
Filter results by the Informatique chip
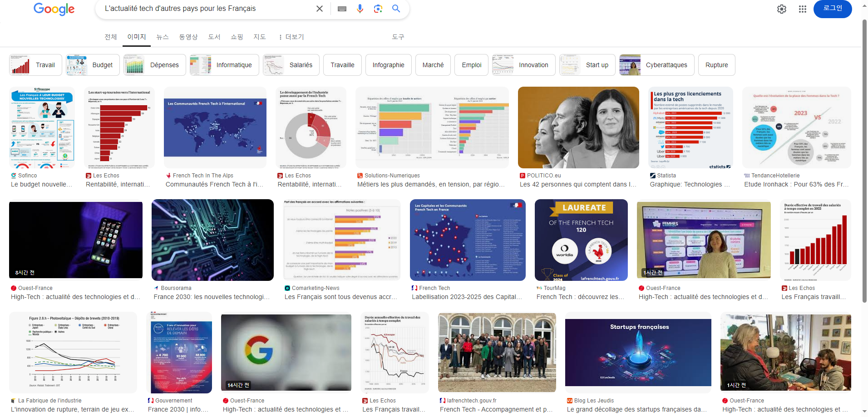[224, 65]
